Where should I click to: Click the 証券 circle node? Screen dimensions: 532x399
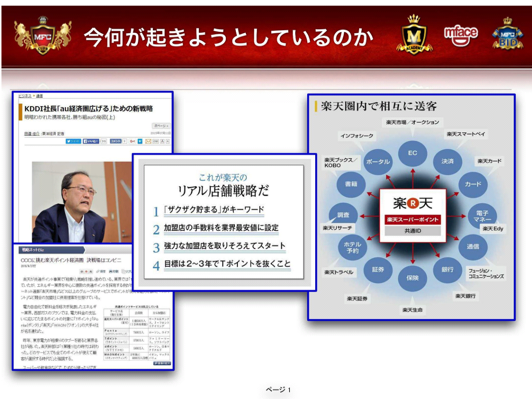click(x=378, y=270)
